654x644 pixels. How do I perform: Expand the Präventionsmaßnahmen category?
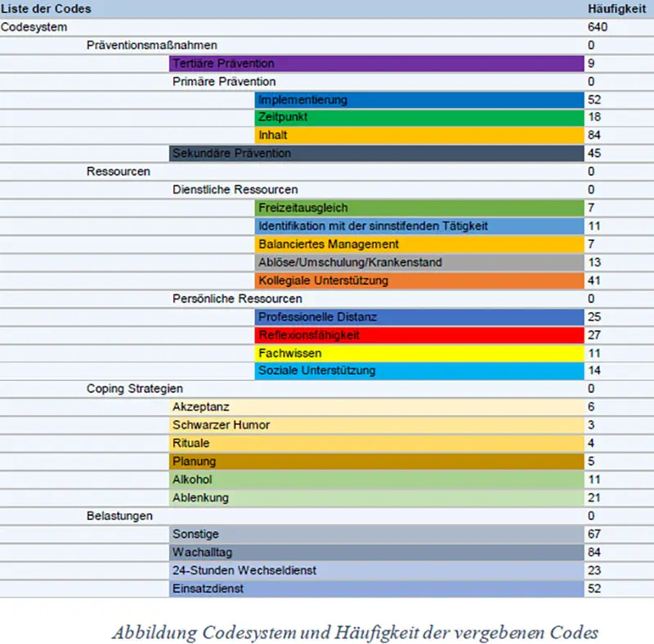(x=141, y=45)
